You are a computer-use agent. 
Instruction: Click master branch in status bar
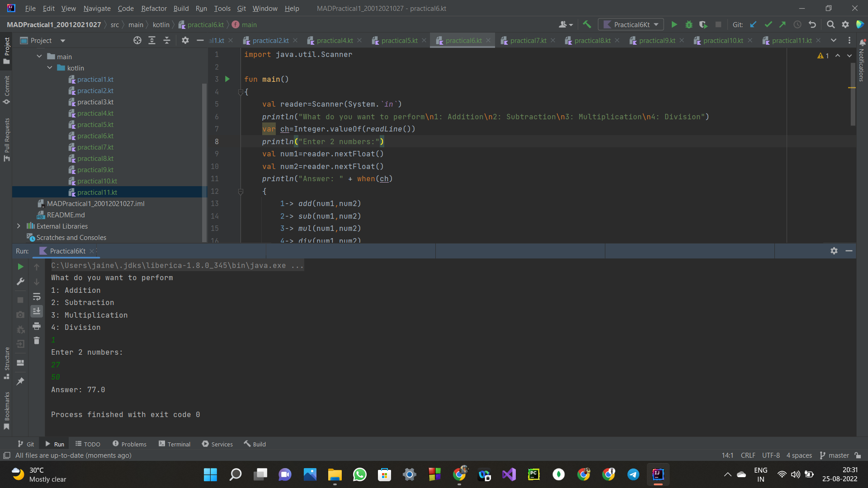(835, 455)
